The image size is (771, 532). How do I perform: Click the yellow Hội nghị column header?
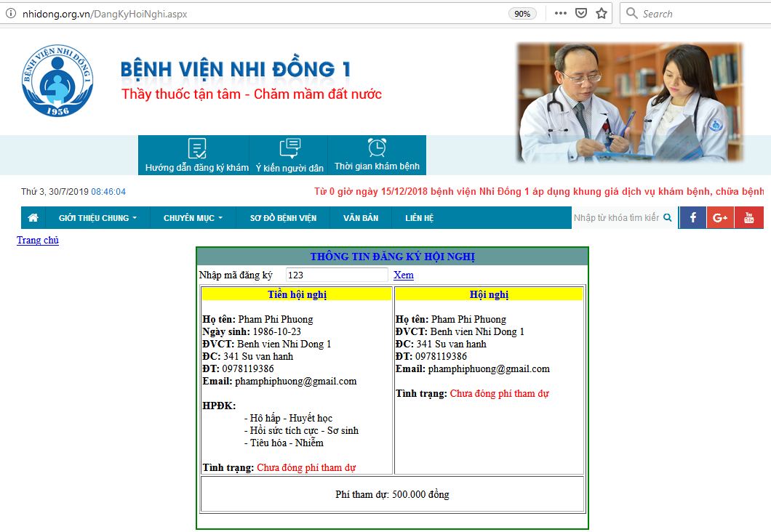[x=489, y=294]
